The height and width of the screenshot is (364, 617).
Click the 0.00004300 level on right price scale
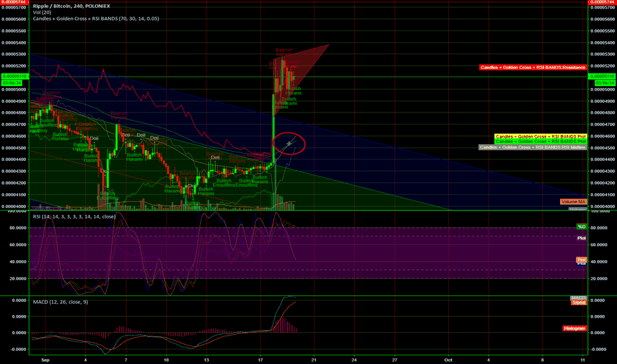point(603,171)
